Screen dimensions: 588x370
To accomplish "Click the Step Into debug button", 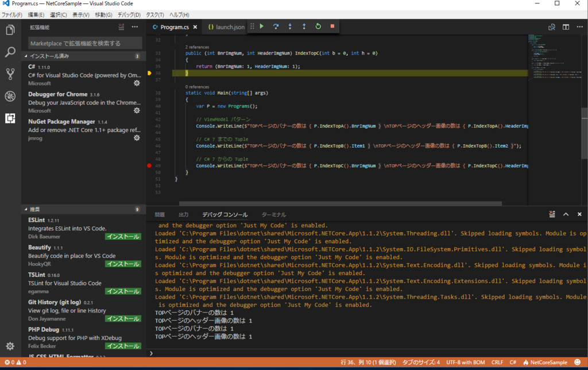I will tap(290, 26).
